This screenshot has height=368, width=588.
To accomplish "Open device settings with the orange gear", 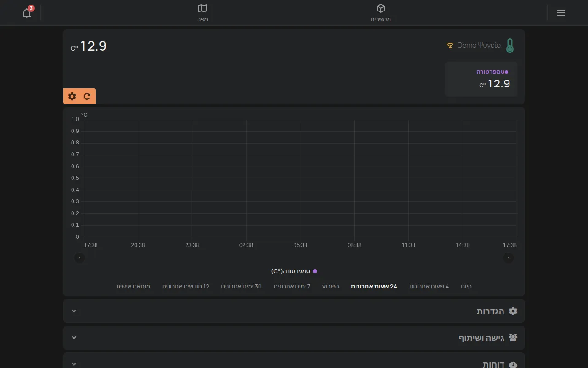I will (x=72, y=96).
